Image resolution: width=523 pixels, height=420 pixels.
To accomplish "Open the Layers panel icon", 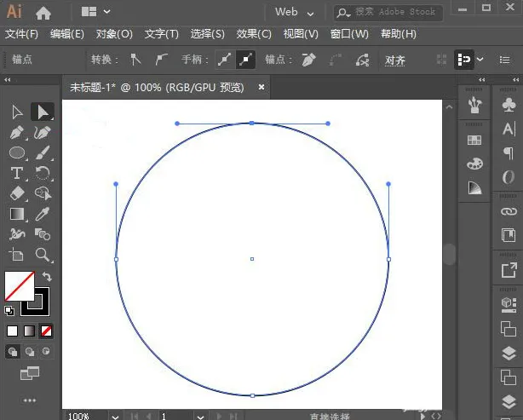I will [x=509, y=354].
